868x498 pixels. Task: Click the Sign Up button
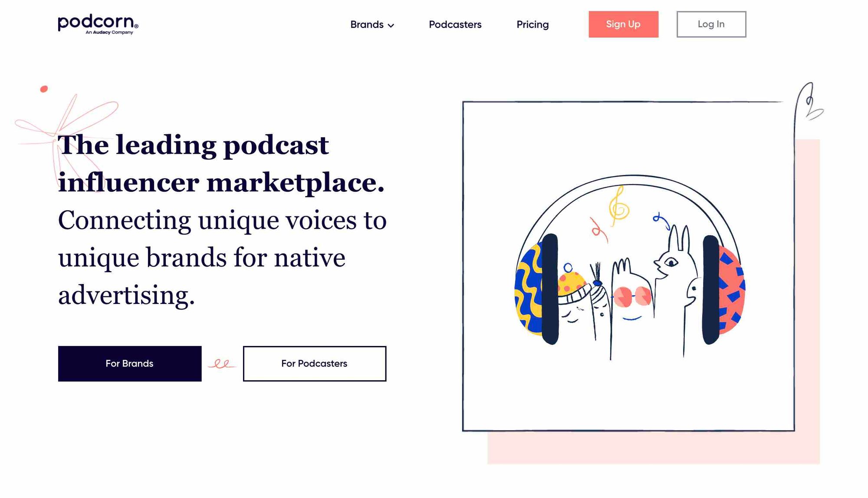click(x=623, y=24)
